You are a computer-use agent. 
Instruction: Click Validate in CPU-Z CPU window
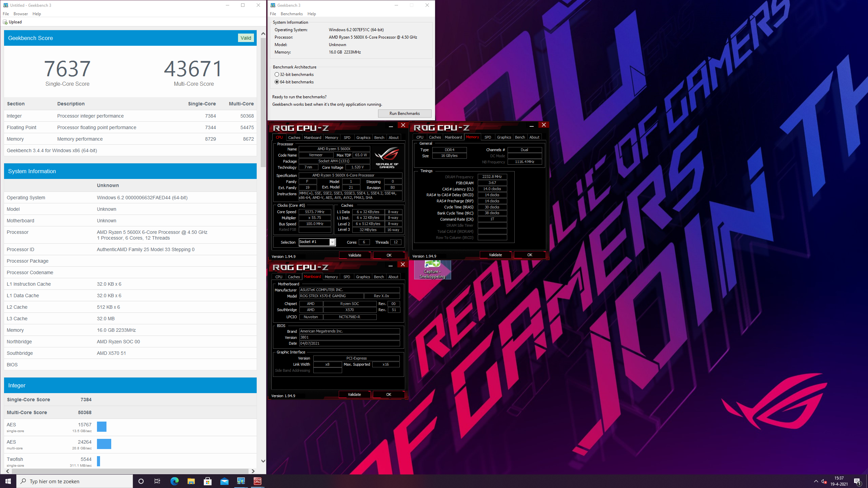pos(355,255)
